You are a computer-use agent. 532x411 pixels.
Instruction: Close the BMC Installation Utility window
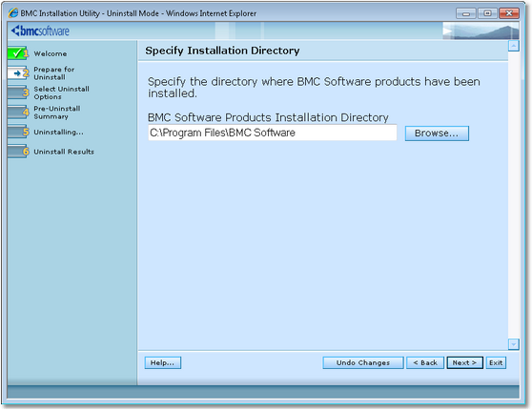(509, 13)
